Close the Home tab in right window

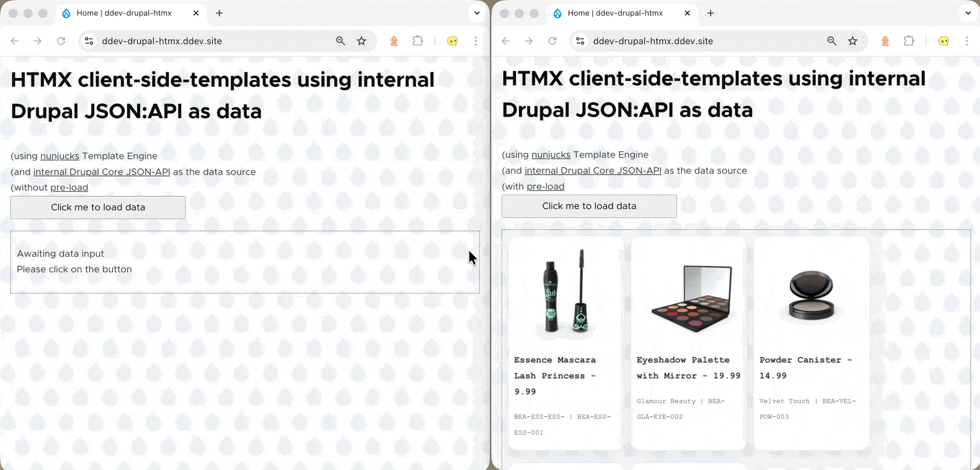[687, 13]
